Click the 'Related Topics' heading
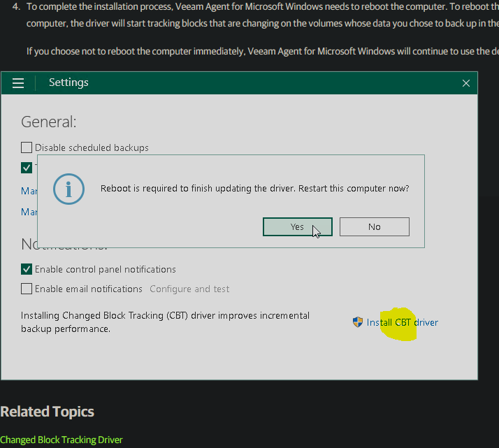Image resolution: width=499 pixels, height=448 pixels. (x=47, y=412)
